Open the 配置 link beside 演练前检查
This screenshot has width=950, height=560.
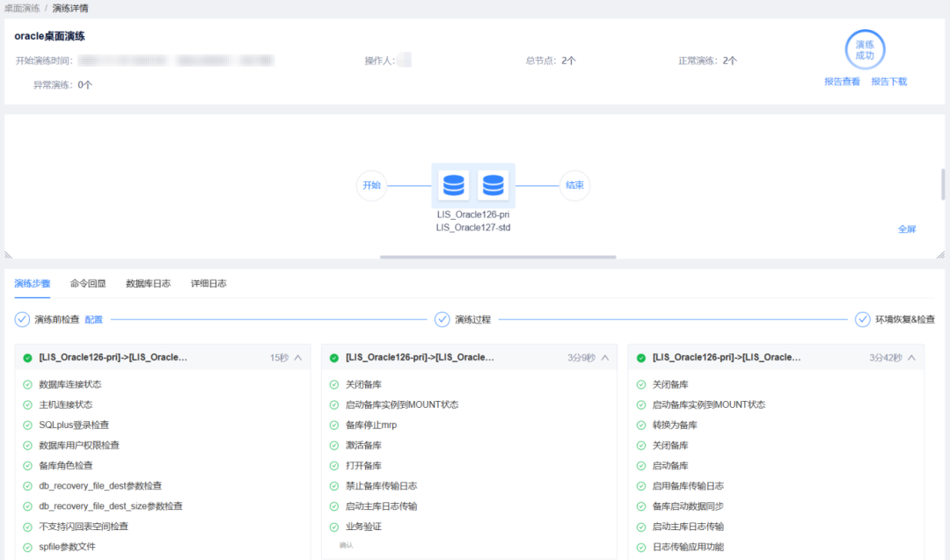tap(93, 320)
